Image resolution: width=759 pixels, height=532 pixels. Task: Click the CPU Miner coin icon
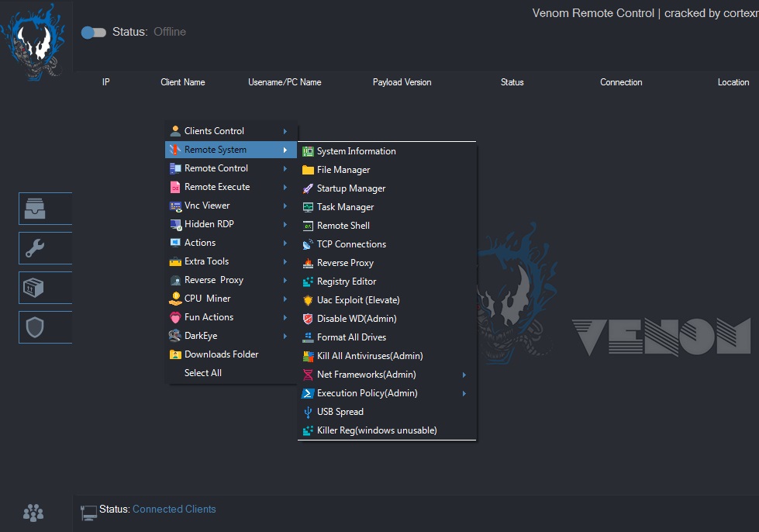coord(175,299)
